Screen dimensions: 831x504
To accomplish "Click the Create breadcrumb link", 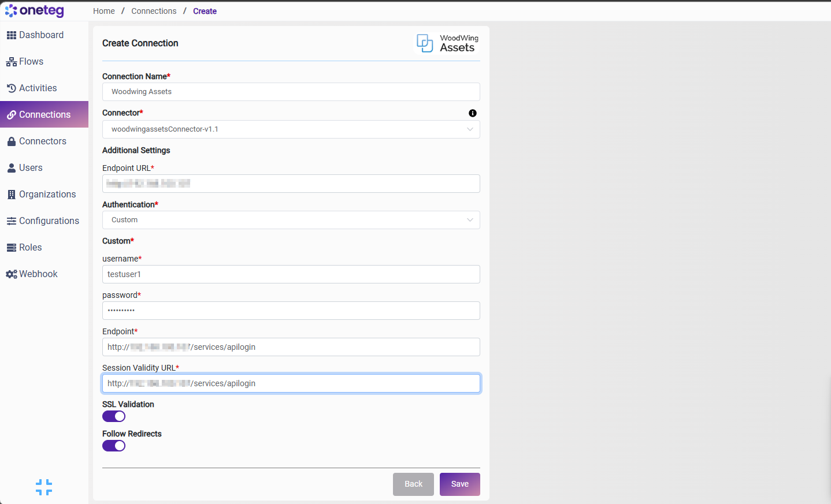I will 205,11.
